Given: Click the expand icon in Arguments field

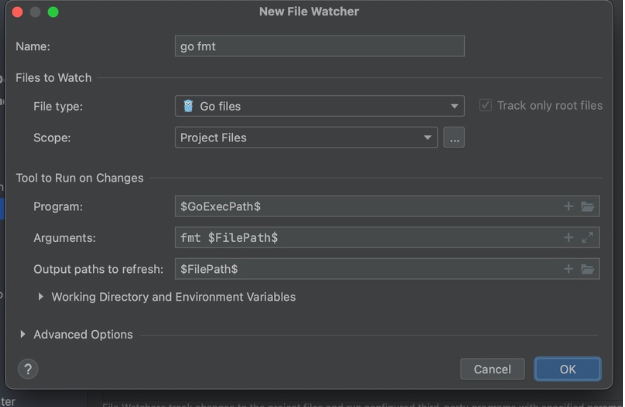Looking at the screenshot, I should pyautogui.click(x=587, y=237).
